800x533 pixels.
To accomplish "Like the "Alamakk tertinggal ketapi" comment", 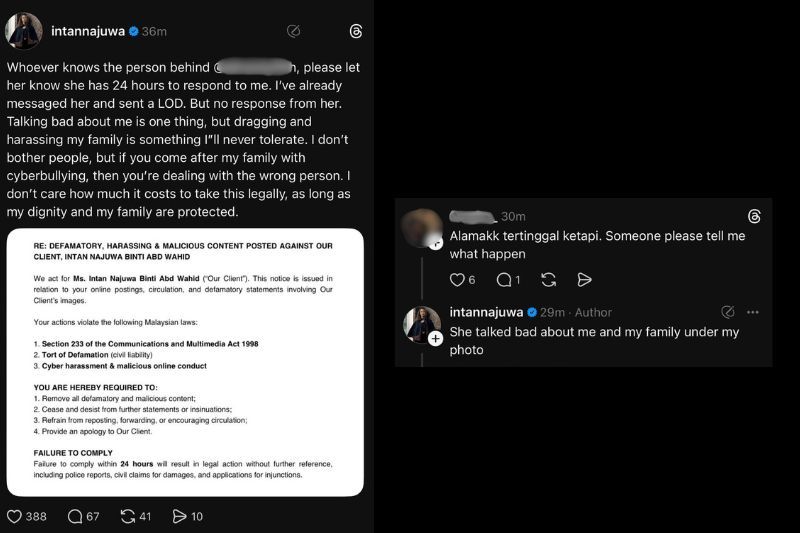I will click(x=457, y=280).
